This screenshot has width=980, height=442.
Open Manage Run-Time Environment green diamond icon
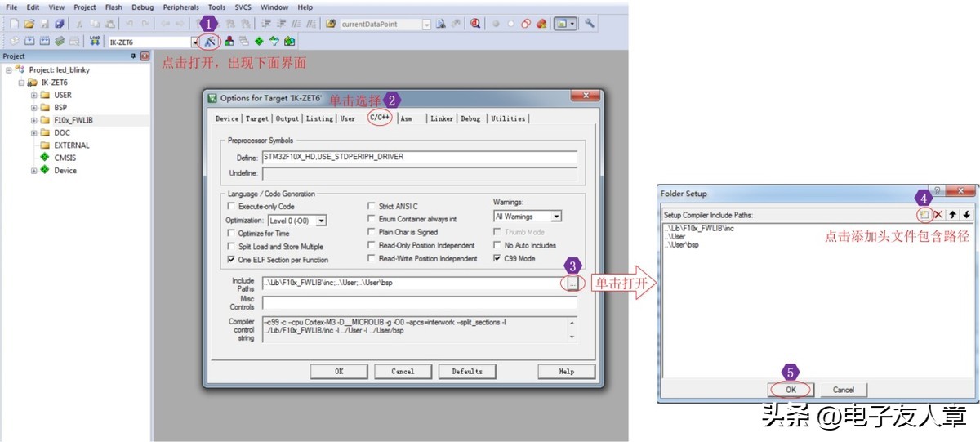(259, 41)
